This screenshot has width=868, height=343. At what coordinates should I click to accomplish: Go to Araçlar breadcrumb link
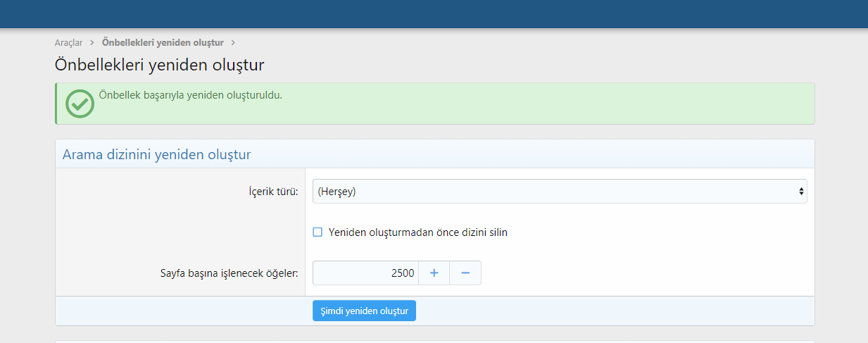pos(69,43)
